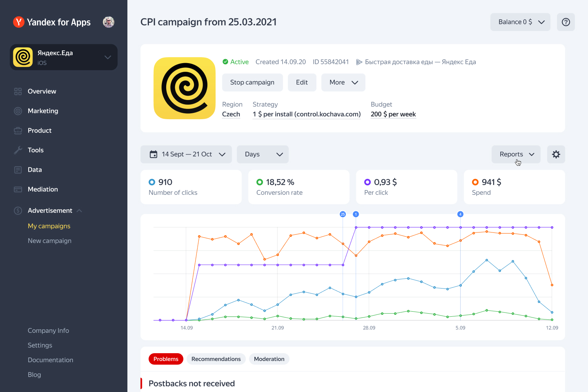Viewport: 588px width, 392px height.
Task: Open My campaigns in sidebar
Action: 49,226
